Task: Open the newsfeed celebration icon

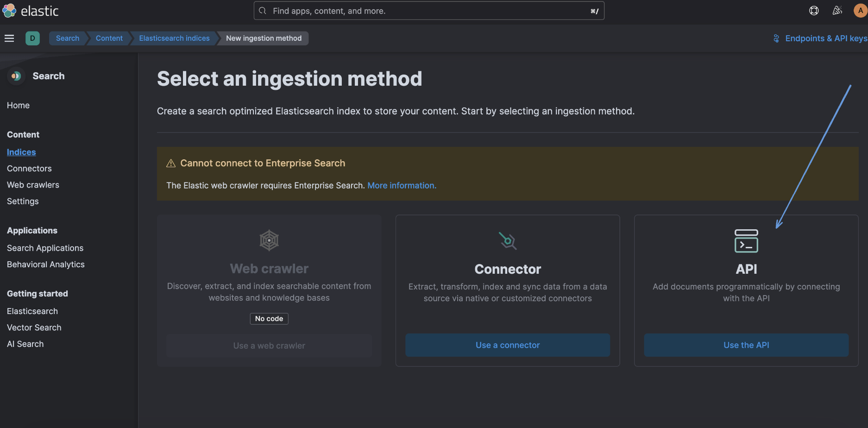Action: click(837, 11)
